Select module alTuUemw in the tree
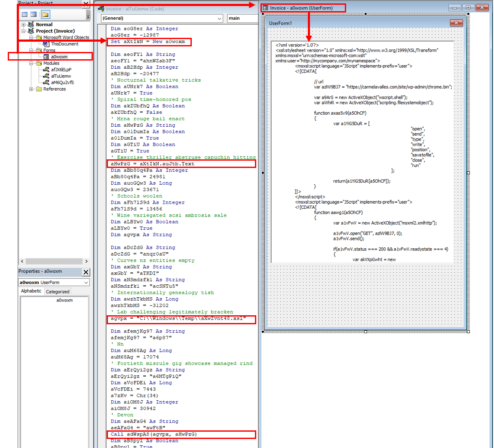The width and height of the screenshot is (494, 448). point(61,76)
